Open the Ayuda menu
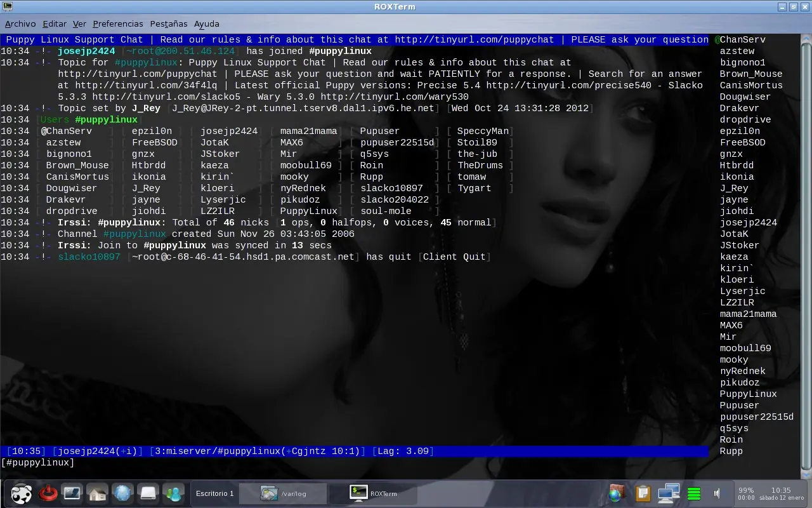Screen dimensions: 812x508 point(207,23)
